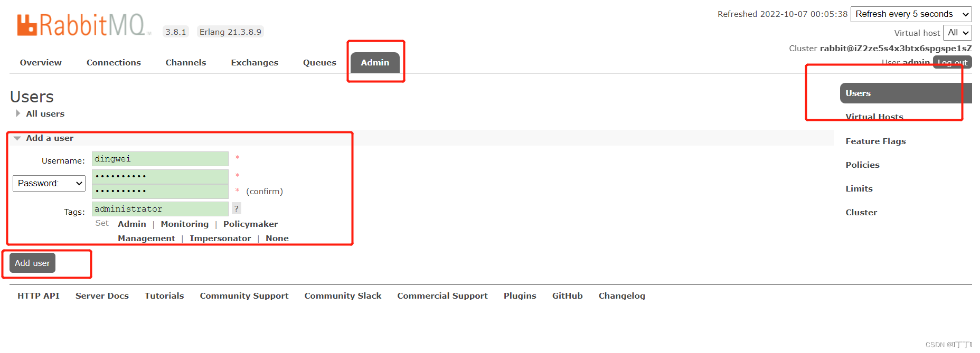Image resolution: width=980 pixels, height=353 pixels.
Task: Click the Refreshed 2022-10-07 timestamp text
Action: pos(783,14)
